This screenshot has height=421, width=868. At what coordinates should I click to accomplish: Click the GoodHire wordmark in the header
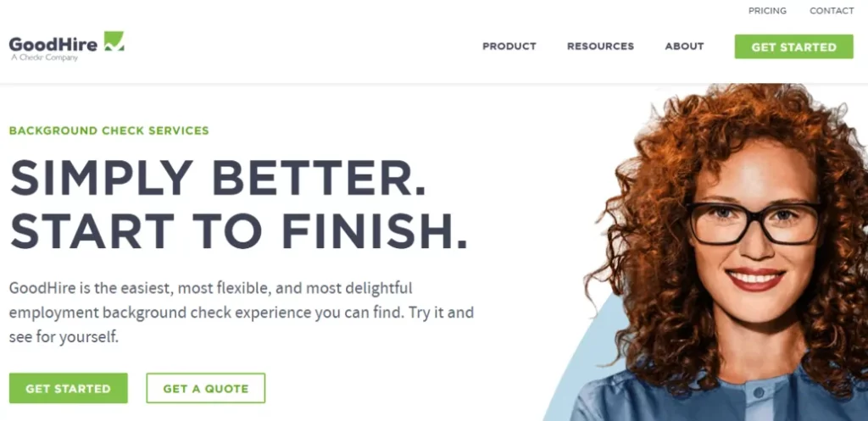tap(53, 44)
